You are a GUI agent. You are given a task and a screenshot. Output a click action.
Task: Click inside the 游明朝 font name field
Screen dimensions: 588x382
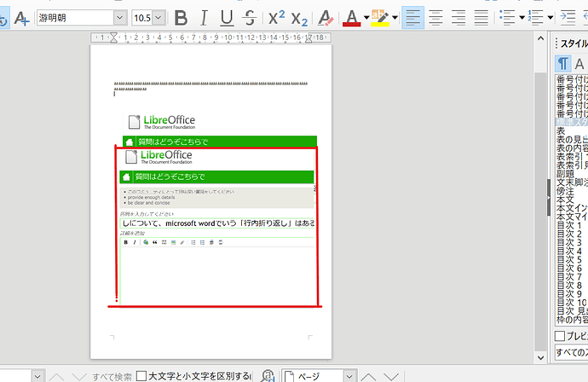click(x=75, y=18)
